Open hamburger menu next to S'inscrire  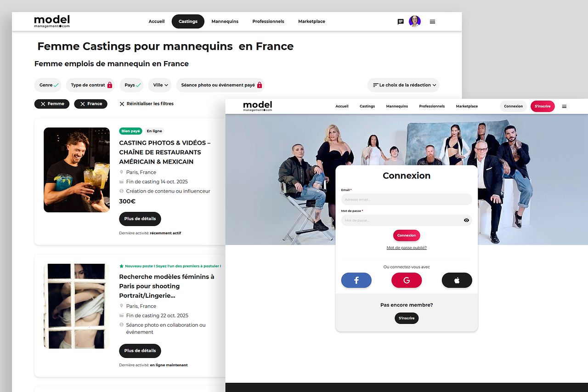pyautogui.click(x=564, y=106)
